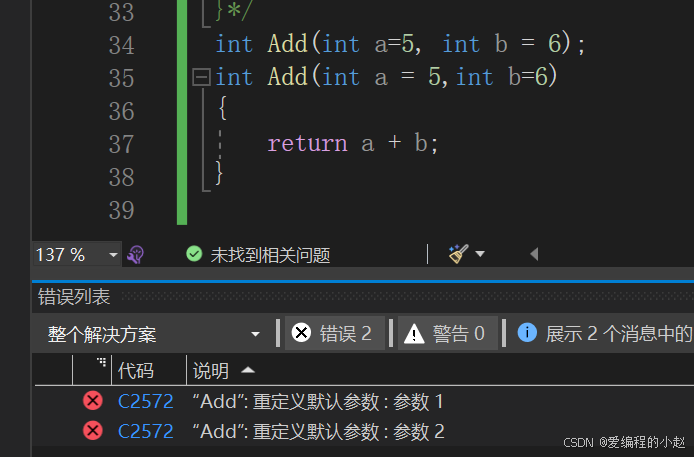This screenshot has width=694, height=457.
Task: Click the green no-issues-found checkmark icon
Action: point(194,254)
